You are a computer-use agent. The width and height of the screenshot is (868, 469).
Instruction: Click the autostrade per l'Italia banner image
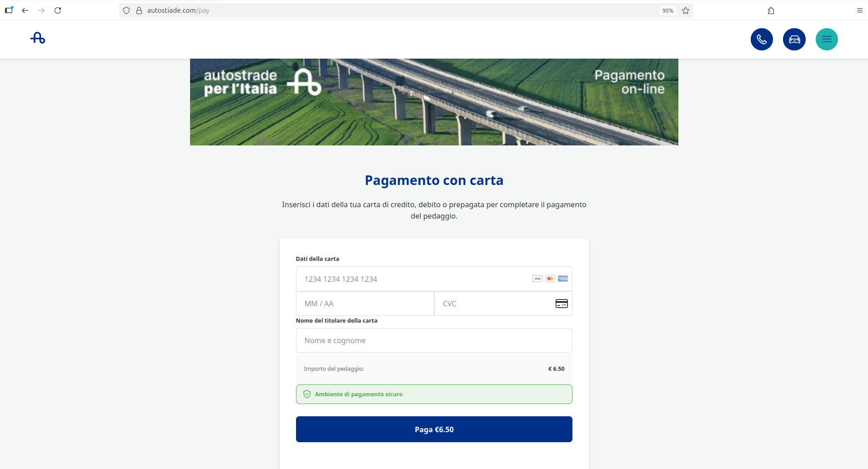tap(434, 102)
